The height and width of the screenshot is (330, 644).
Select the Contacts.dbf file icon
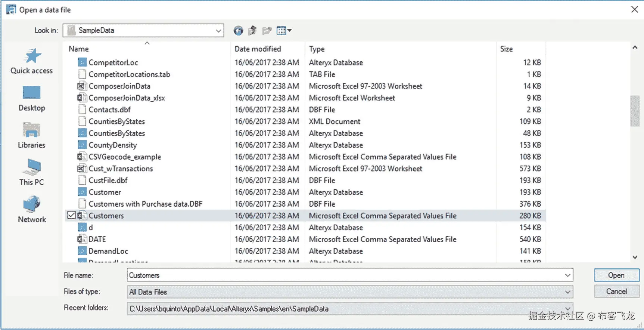coord(82,110)
